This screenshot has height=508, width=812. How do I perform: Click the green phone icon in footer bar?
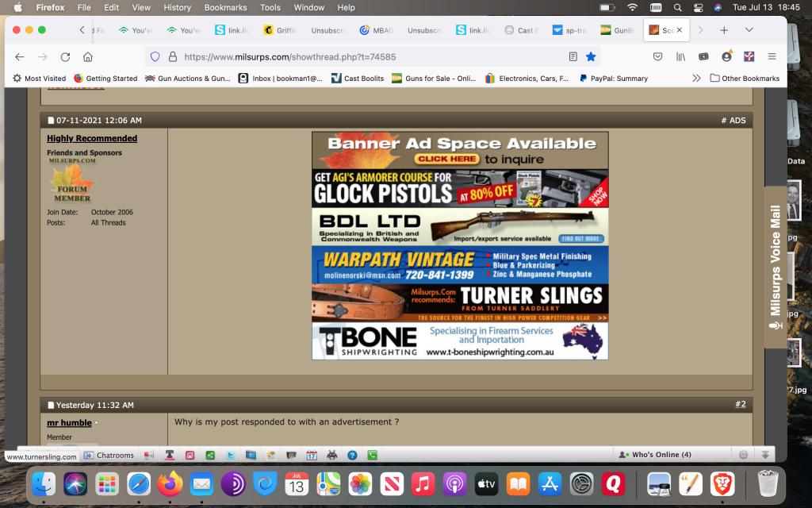(x=373, y=455)
